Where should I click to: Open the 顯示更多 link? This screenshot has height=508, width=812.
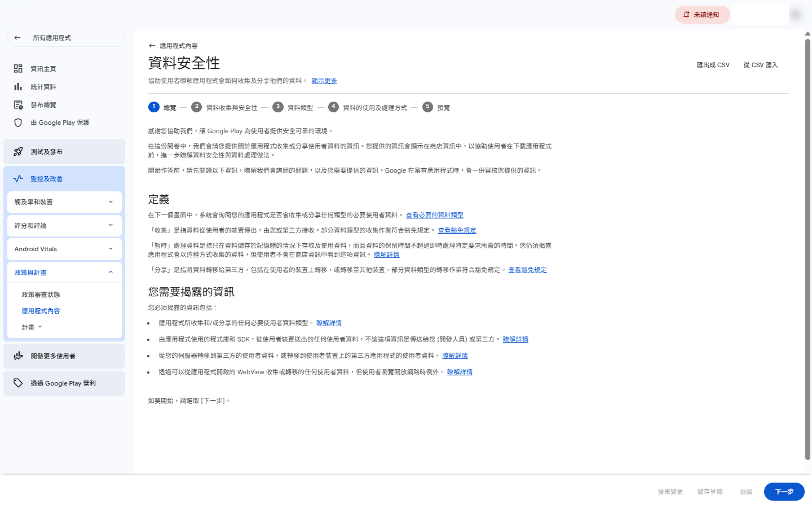coord(324,81)
